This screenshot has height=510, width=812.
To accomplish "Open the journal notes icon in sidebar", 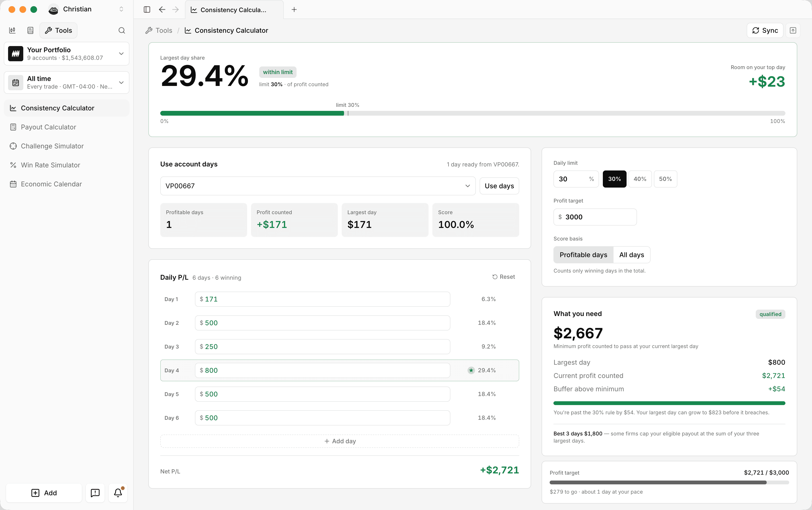I will coord(30,30).
